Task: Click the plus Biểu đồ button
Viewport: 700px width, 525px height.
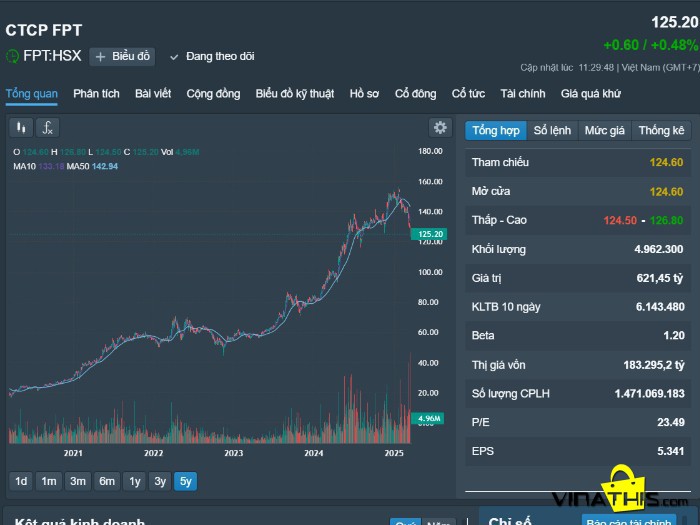Action: coord(122,57)
